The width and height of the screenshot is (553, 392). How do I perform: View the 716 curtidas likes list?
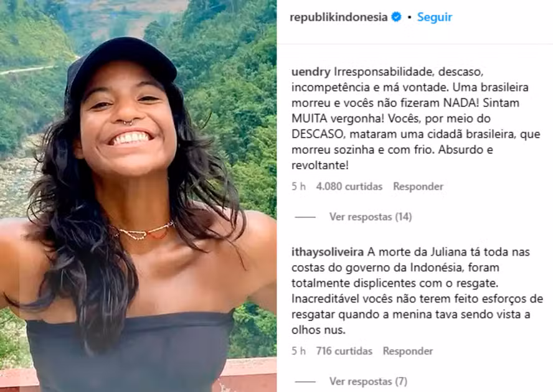tap(344, 351)
